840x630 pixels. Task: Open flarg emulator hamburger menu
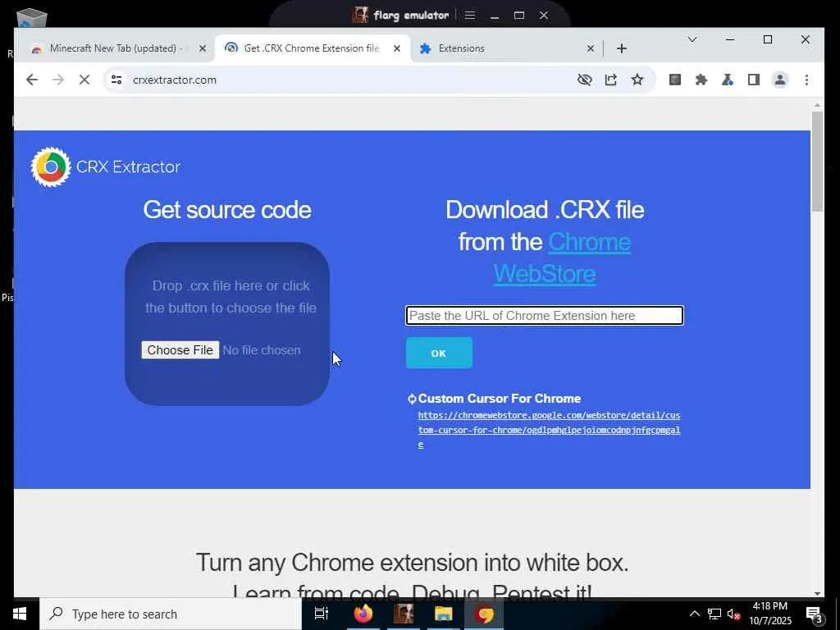tap(470, 15)
